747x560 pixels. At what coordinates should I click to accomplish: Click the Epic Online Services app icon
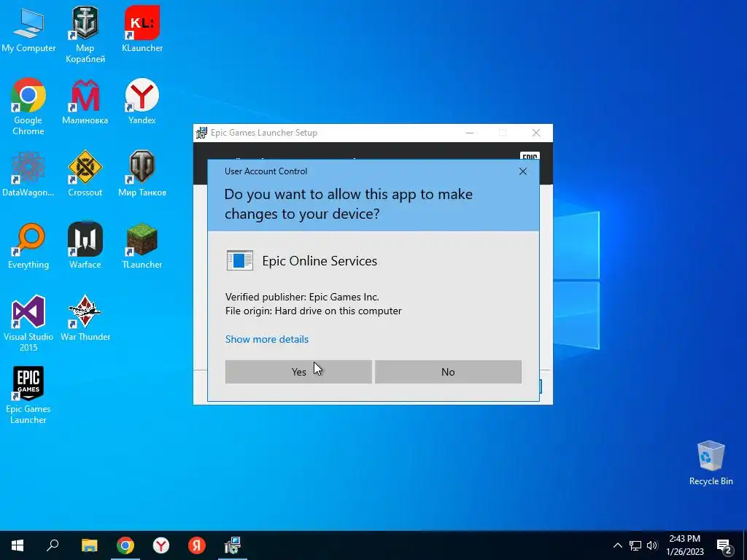click(x=239, y=260)
